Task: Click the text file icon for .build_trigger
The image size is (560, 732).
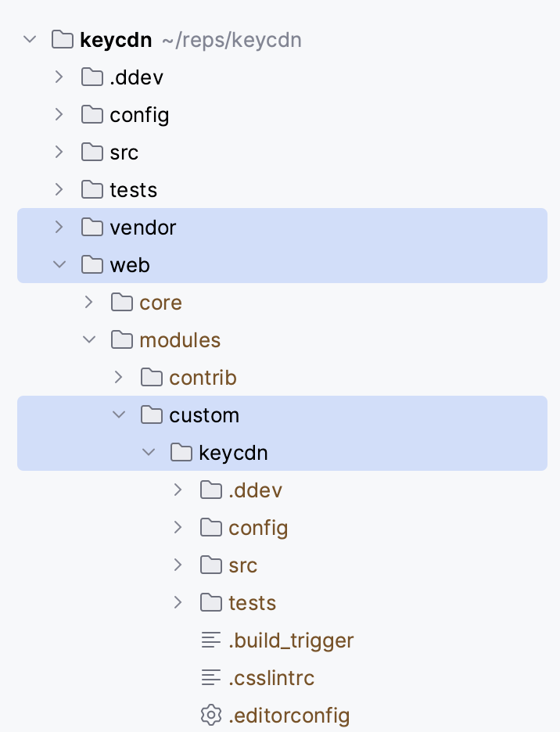Action: point(211,640)
